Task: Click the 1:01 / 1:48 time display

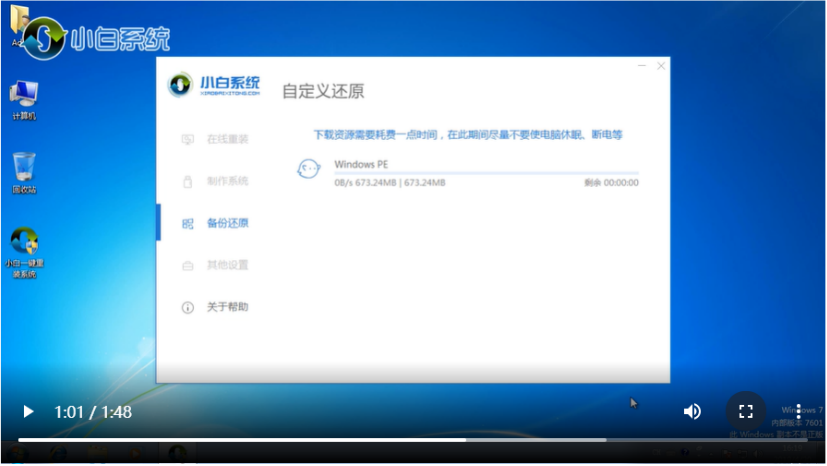Action: point(93,412)
